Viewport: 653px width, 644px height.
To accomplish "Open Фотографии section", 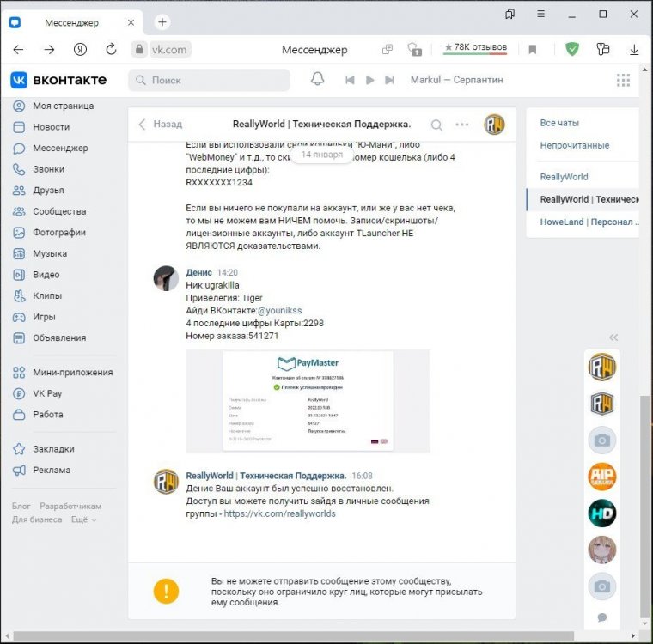I will 49,233.
